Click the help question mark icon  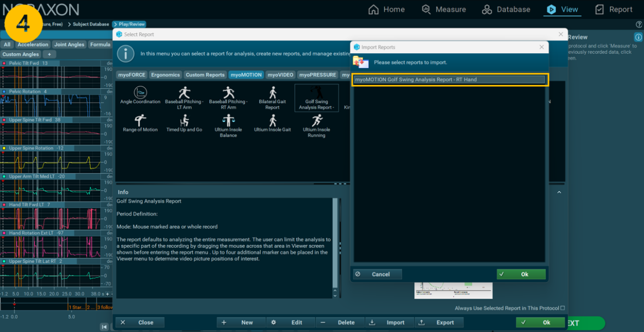coord(639,24)
